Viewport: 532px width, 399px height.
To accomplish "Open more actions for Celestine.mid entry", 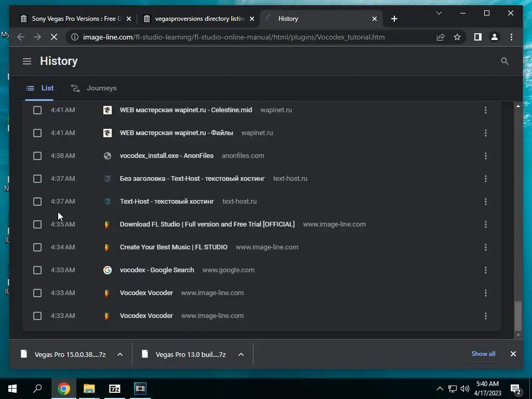I will 486,110.
